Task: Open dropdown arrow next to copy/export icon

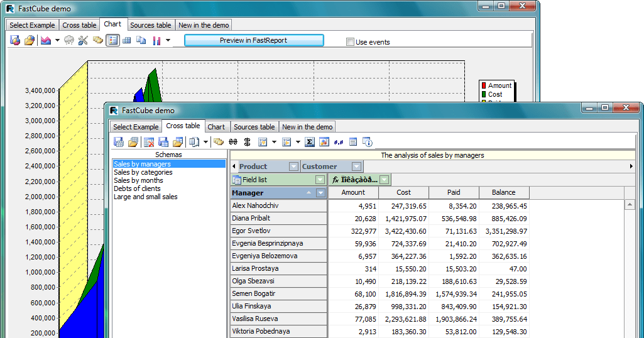Action: (206, 142)
